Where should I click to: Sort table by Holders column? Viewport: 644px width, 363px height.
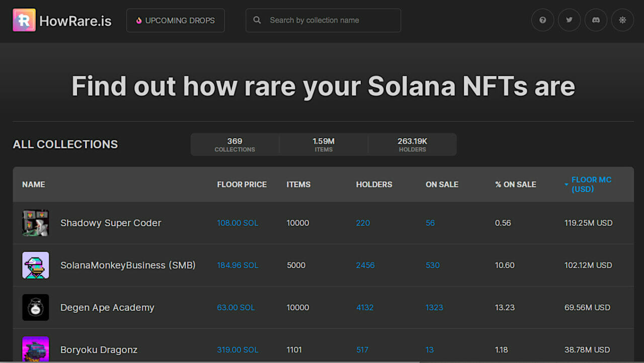[374, 185]
